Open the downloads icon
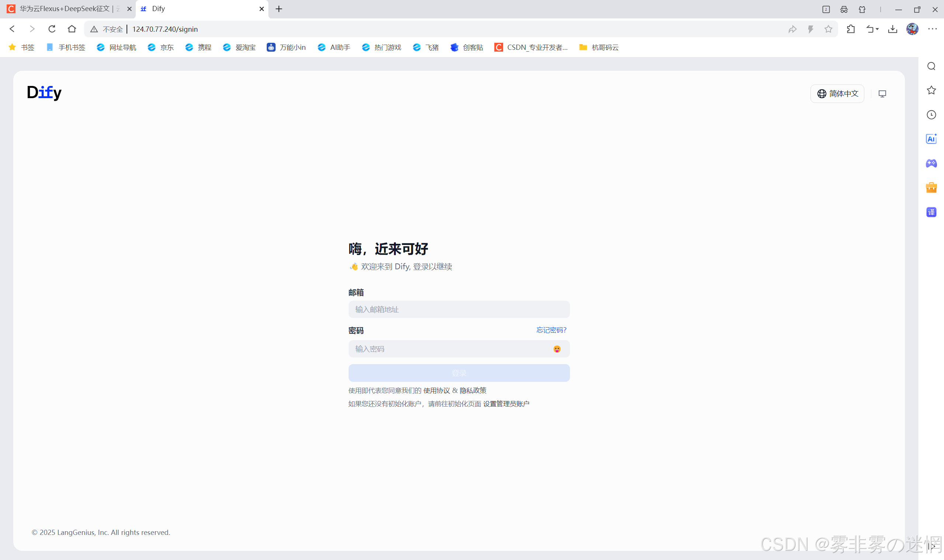 coord(892,29)
